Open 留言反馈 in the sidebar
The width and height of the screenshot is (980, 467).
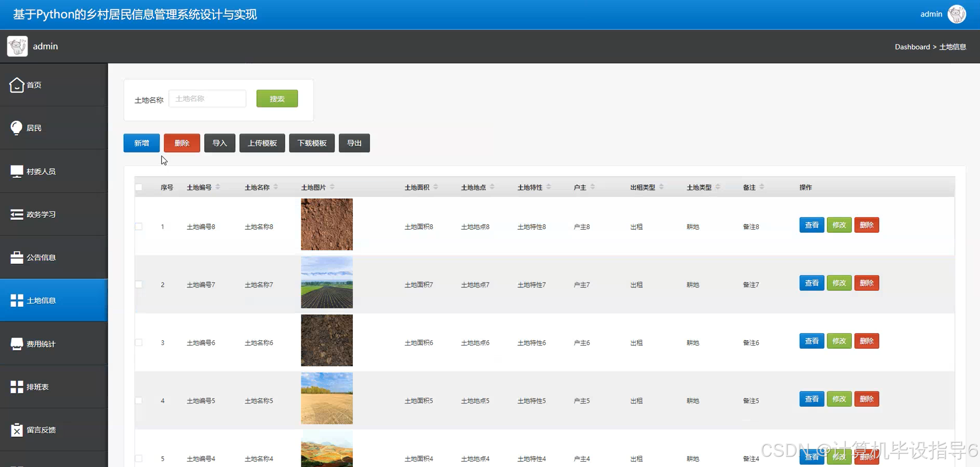(54, 430)
